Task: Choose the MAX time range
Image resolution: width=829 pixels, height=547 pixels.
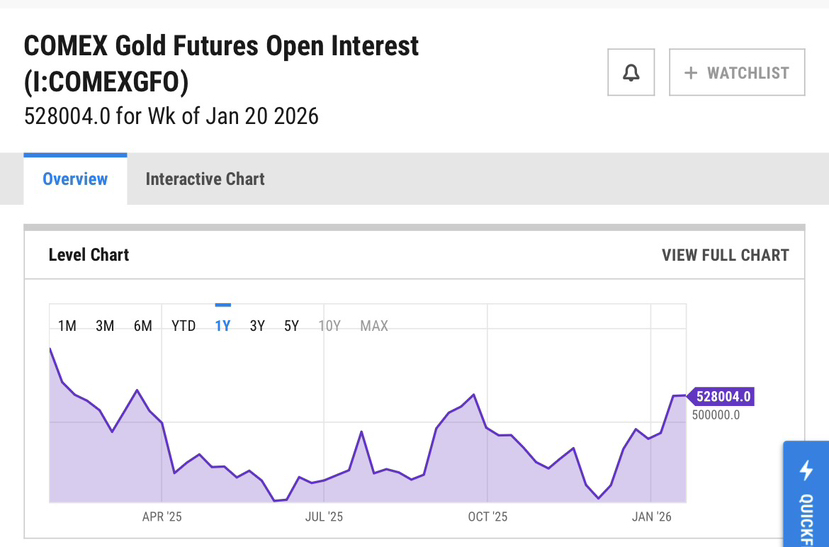Action: tap(374, 326)
